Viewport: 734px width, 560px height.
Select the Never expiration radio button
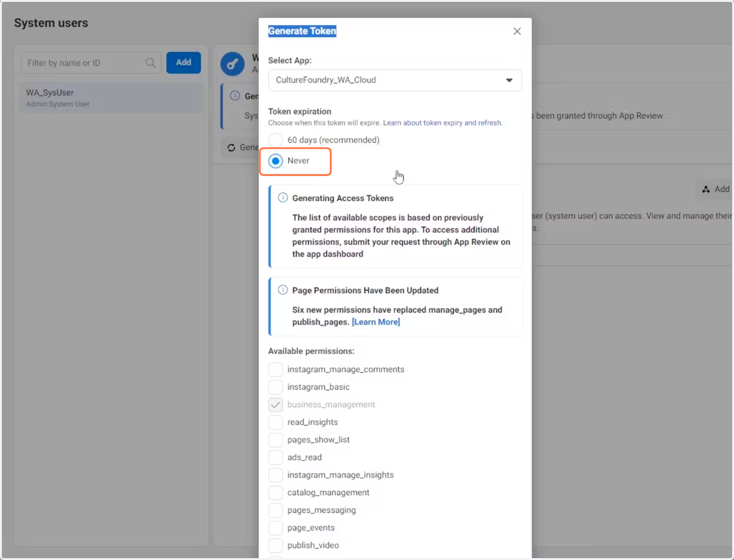[276, 161]
